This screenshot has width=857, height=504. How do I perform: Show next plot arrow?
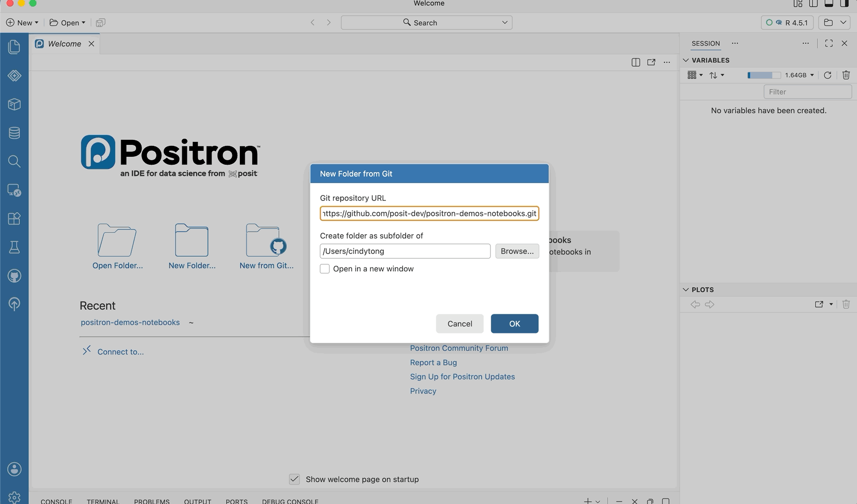[x=710, y=305]
